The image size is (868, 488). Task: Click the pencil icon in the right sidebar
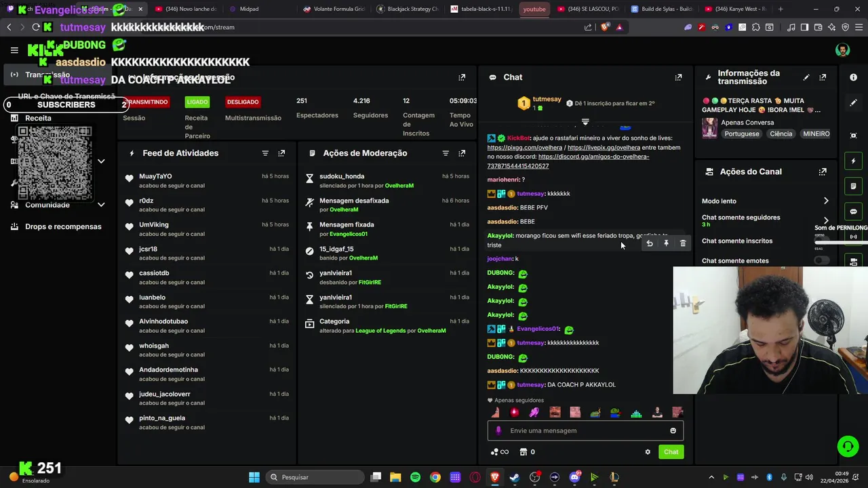tap(854, 102)
